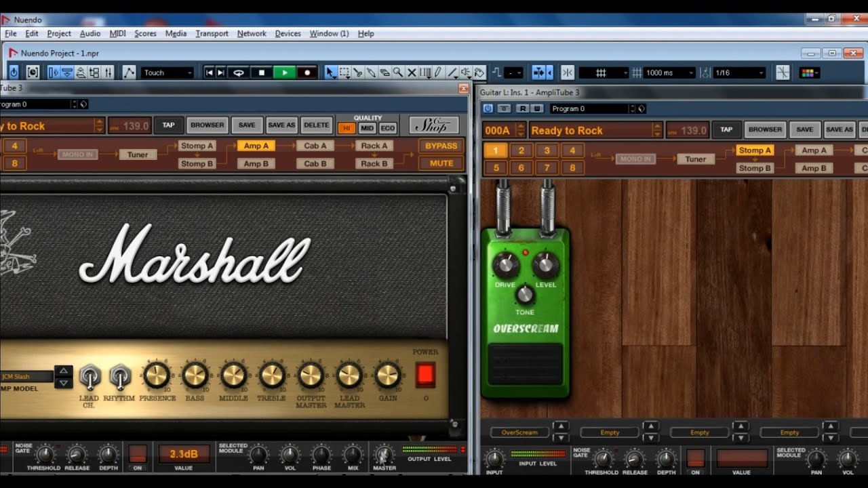Click the green Play button
This screenshot has width=868, height=488.
pos(285,73)
